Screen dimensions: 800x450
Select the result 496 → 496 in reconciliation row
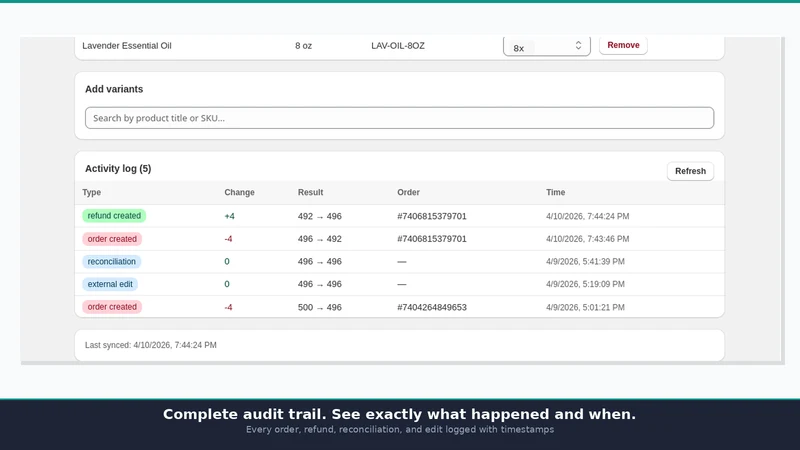320,261
